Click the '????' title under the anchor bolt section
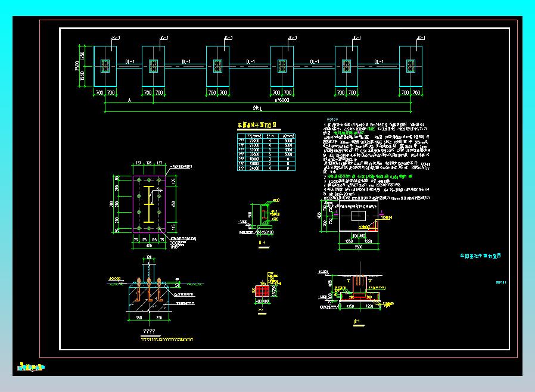The image size is (535, 392). coord(149,331)
